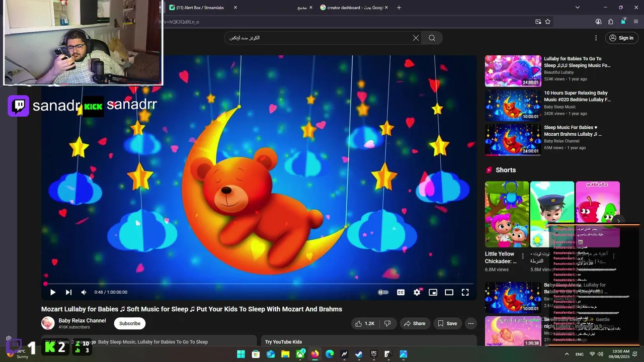
Task: Open Lullaby for Babies To Go To Sleep thumbnail
Action: click(513, 70)
